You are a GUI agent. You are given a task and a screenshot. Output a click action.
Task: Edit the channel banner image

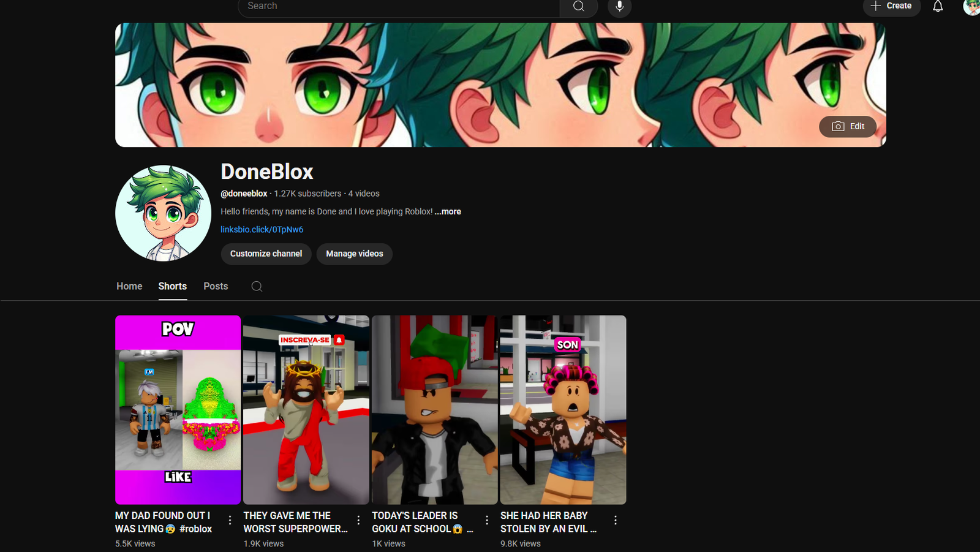(848, 126)
